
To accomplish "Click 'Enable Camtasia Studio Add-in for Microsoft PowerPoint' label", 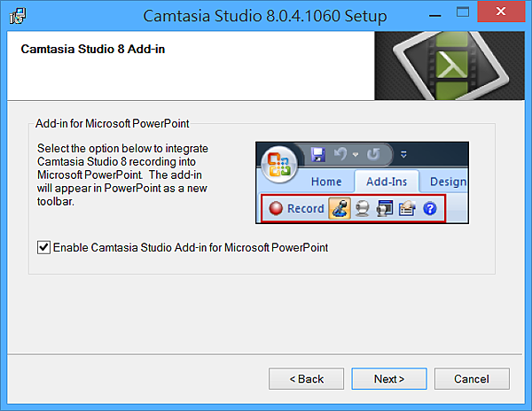I will 191,248.
